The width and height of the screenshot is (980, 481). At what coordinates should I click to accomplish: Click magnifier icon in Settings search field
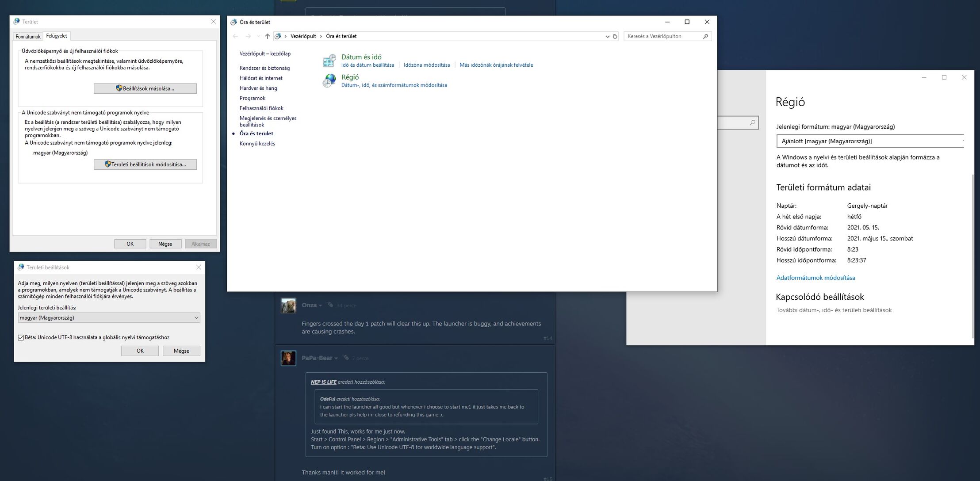[x=752, y=122]
